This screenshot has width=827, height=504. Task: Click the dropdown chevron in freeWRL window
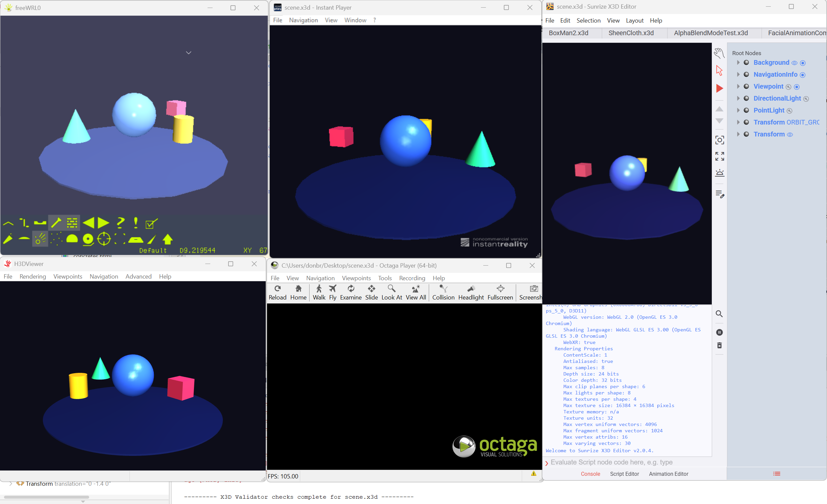pyautogui.click(x=189, y=53)
